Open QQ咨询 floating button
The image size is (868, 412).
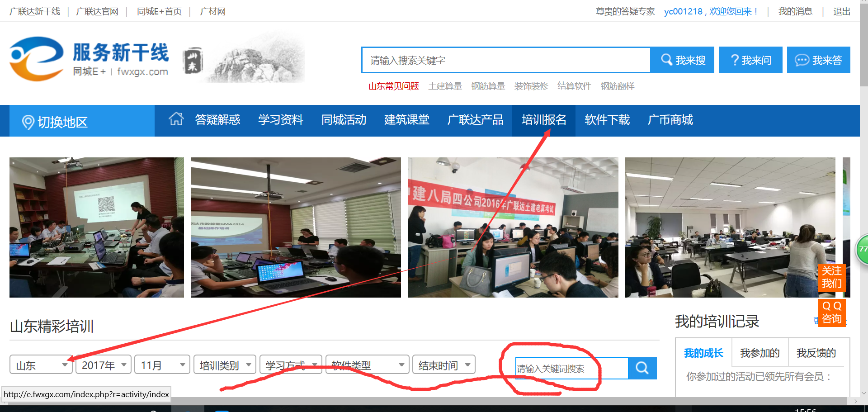tap(831, 313)
